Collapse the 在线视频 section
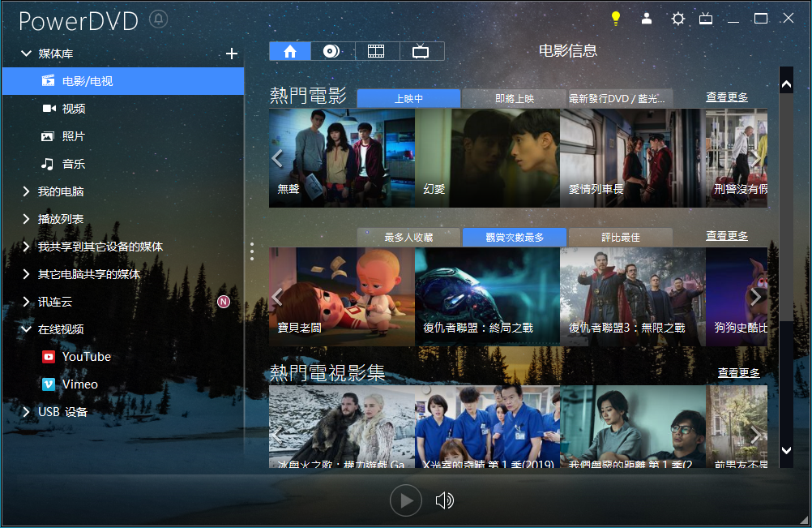 click(26, 329)
